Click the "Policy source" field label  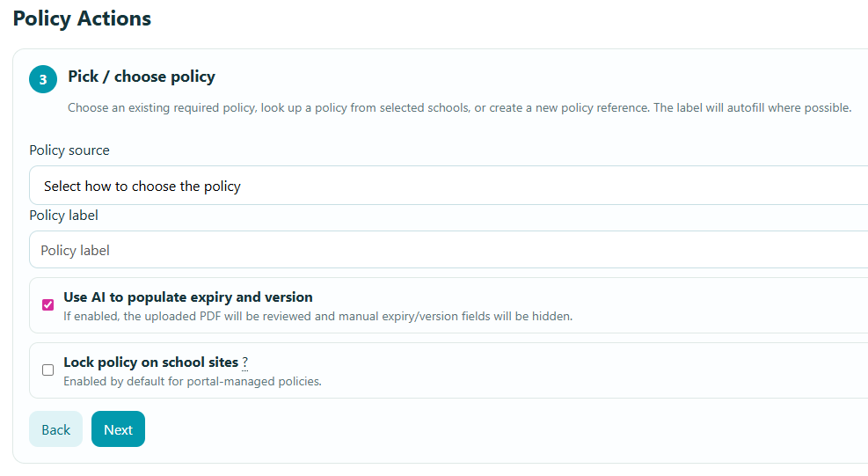(69, 150)
